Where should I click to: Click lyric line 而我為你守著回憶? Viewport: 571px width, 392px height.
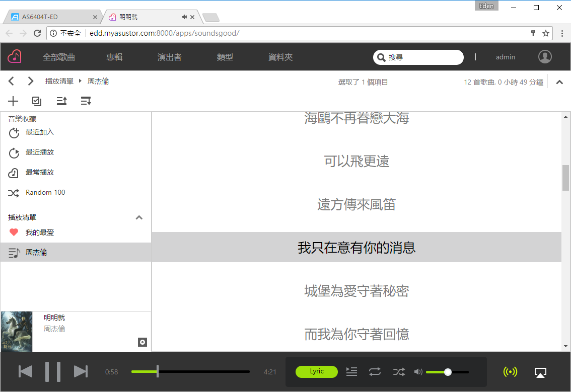click(356, 334)
